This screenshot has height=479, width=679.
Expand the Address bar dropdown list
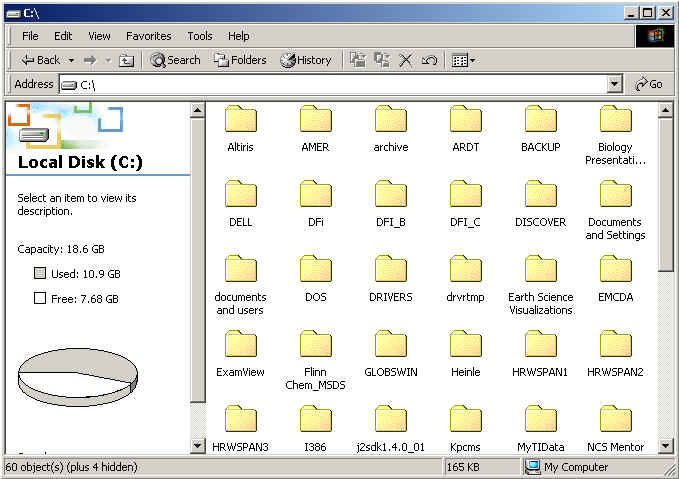615,85
